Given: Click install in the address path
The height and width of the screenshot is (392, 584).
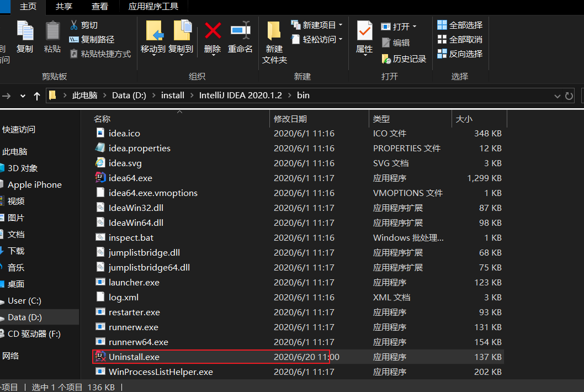Looking at the screenshot, I should [x=172, y=96].
